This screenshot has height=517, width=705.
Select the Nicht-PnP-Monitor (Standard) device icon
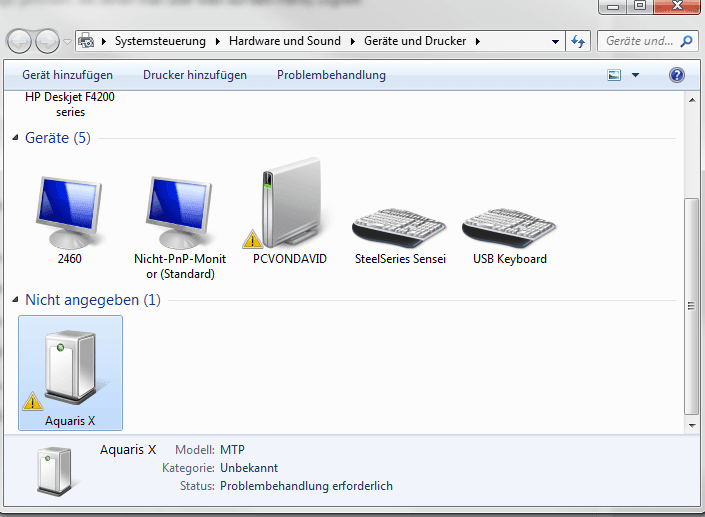179,212
